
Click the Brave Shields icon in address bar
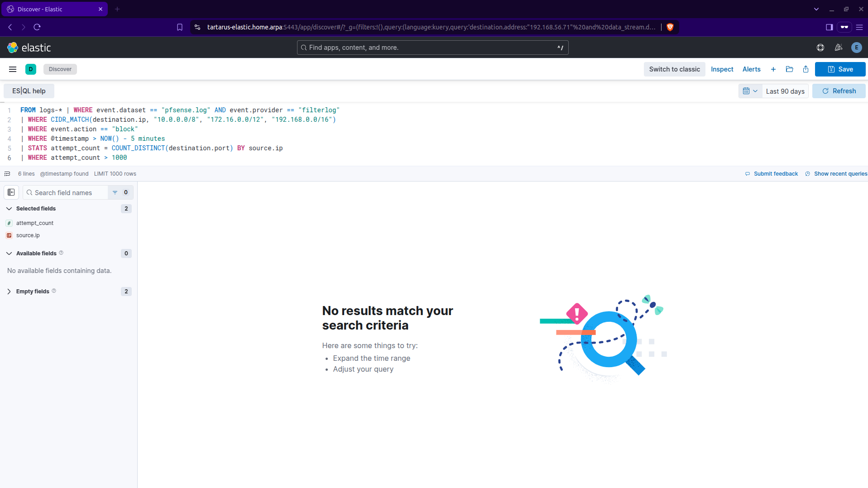(x=670, y=27)
